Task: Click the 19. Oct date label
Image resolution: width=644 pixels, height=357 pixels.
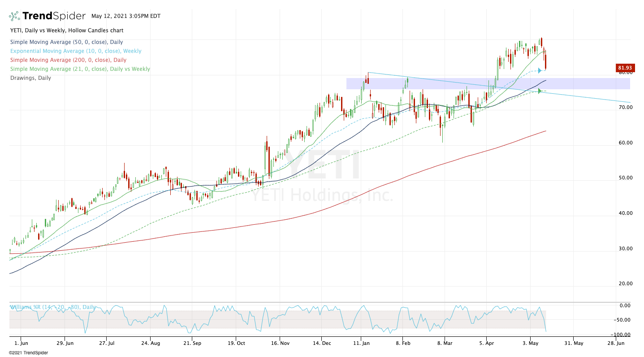Action: coord(236,344)
